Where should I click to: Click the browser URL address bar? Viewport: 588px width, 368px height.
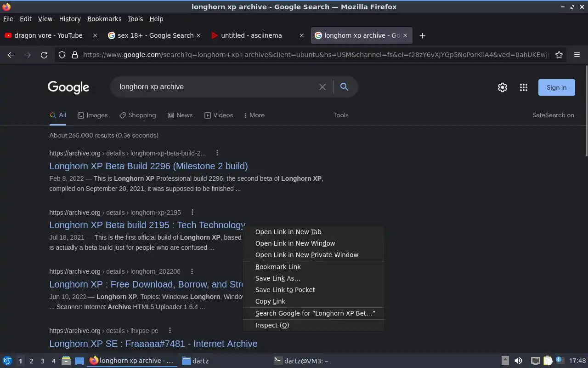[x=317, y=55]
